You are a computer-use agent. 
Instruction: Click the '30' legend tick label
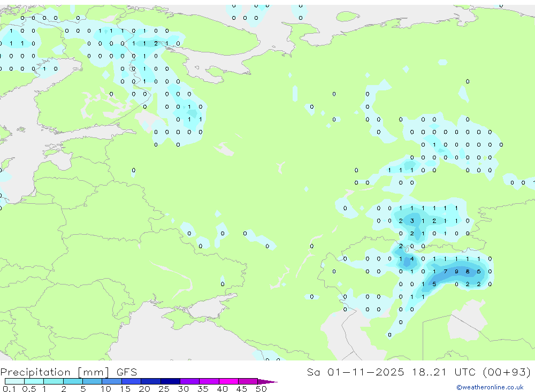[x=184, y=389]
